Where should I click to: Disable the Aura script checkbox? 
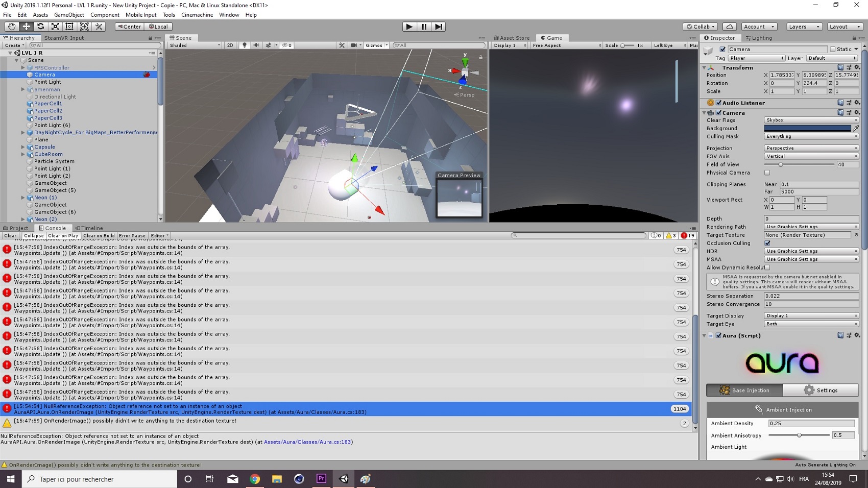tap(718, 335)
